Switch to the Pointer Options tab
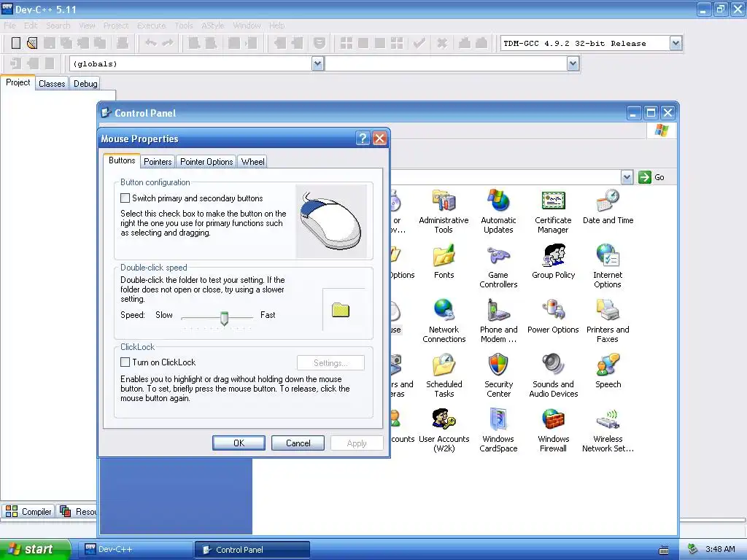Viewport: 747px width, 560px height. click(206, 162)
